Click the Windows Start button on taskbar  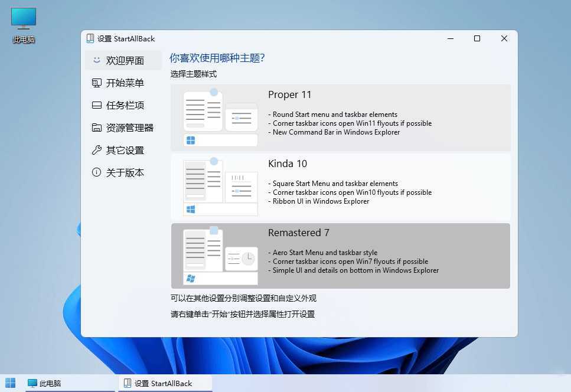(x=10, y=383)
